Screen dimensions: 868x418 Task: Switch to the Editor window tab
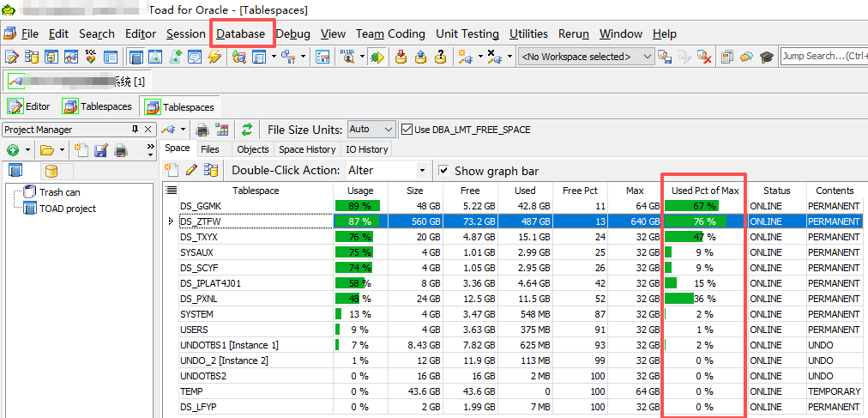[29, 106]
